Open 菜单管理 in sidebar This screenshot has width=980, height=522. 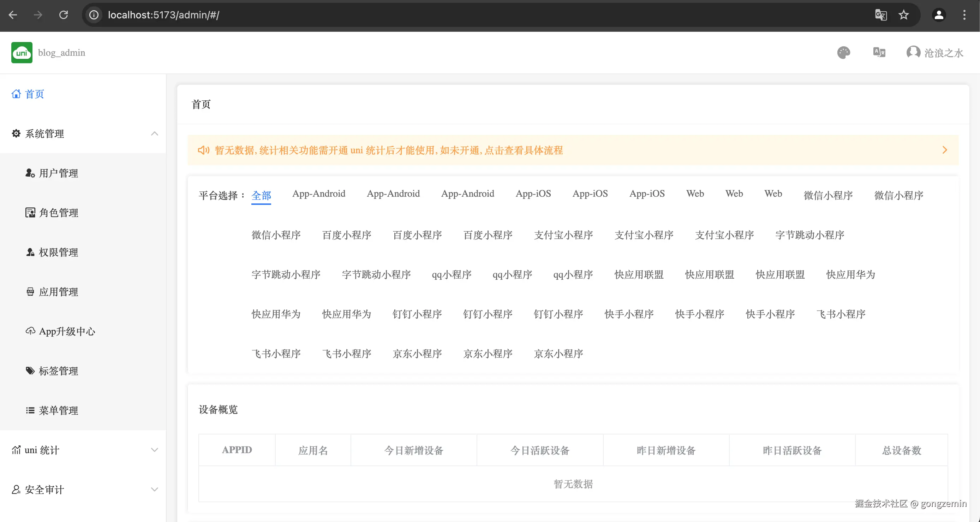tap(59, 410)
